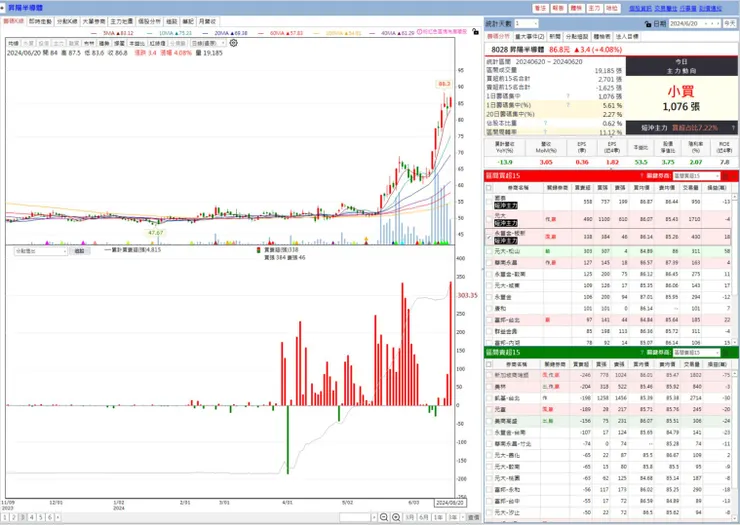
Task: Click the help icon in green 區間賣超15 header
Action: (x=642, y=353)
